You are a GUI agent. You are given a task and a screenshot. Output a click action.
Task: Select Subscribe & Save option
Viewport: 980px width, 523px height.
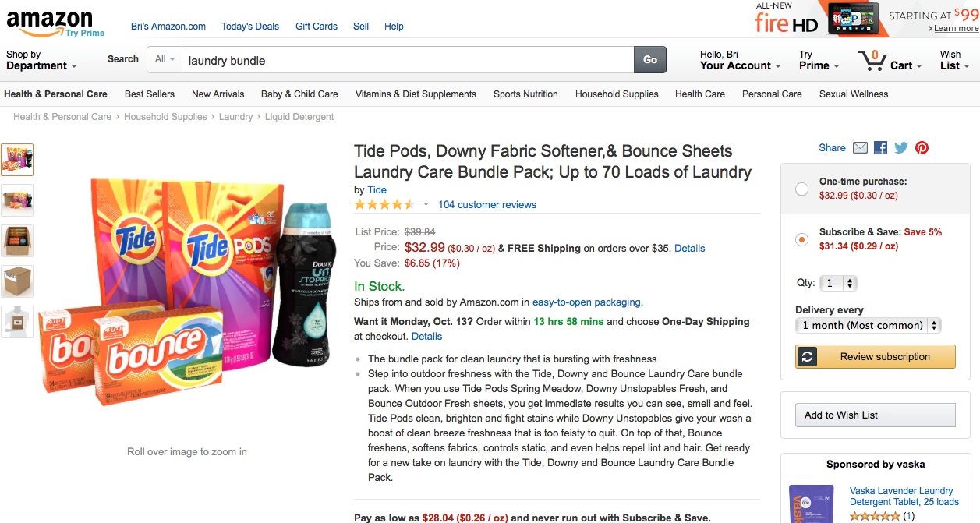801,239
